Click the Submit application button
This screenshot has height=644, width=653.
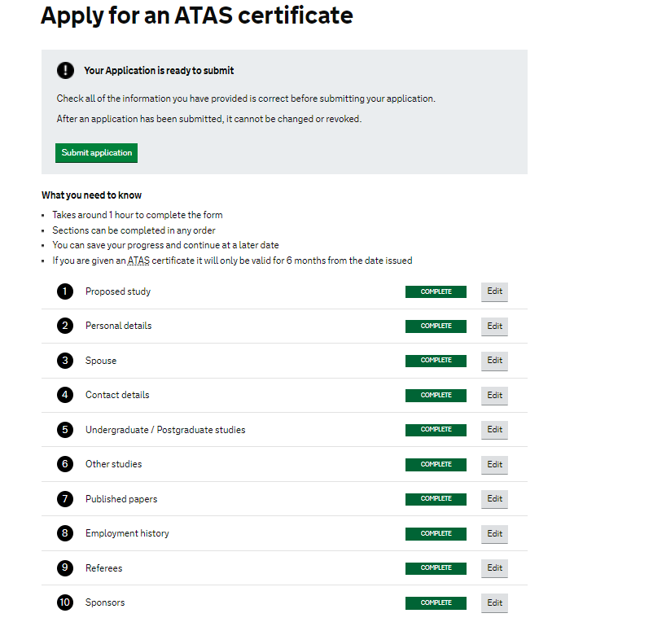click(96, 153)
